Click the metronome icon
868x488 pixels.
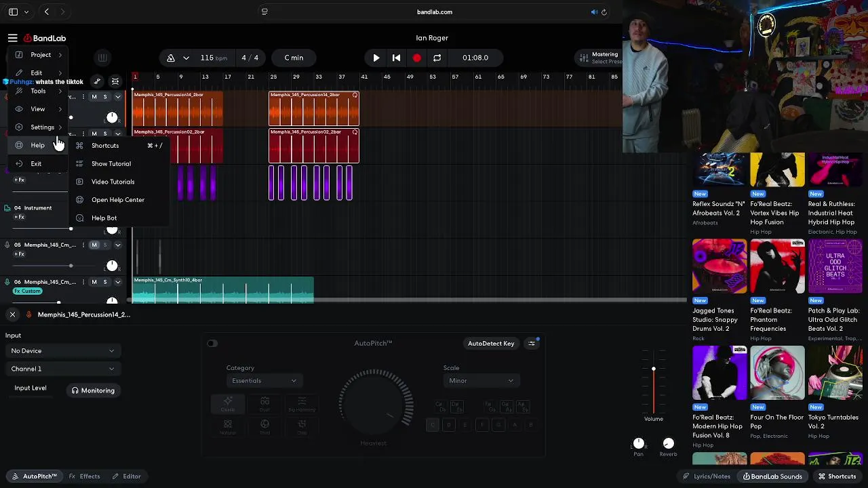171,58
